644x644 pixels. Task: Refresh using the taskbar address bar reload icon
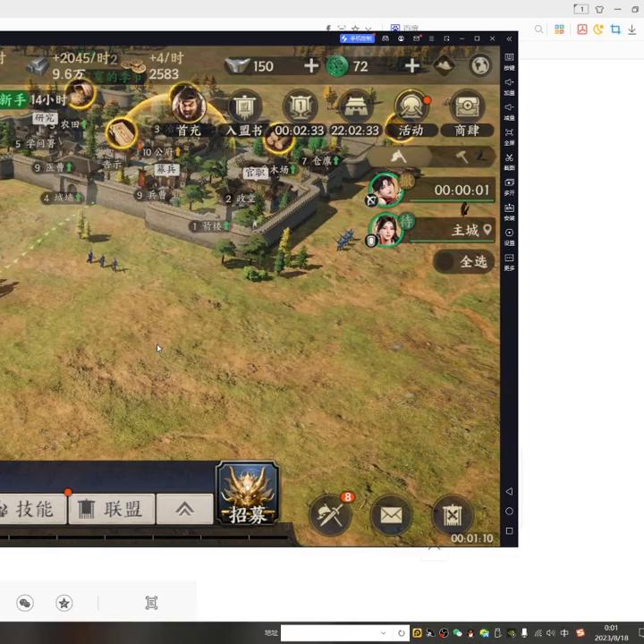402,633
